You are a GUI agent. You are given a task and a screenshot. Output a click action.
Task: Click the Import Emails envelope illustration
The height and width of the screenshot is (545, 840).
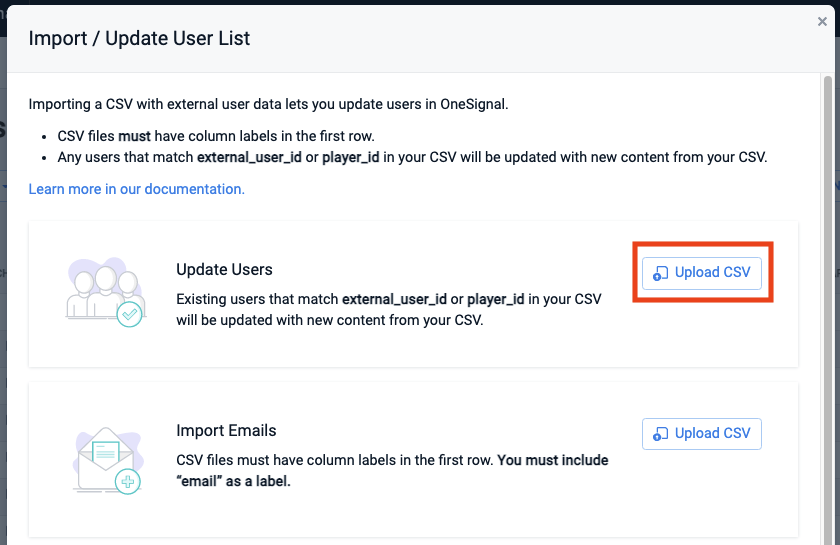(x=100, y=457)
